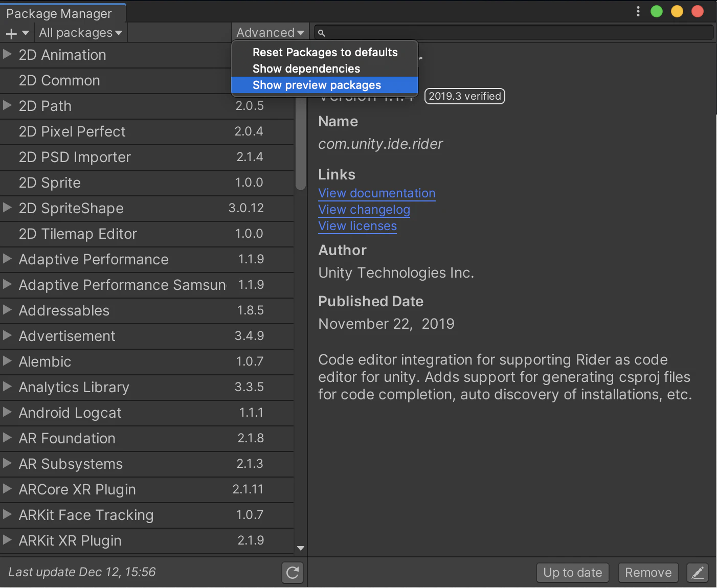Viewport: 717px width, 588px height.
Task: Click the green window control button
Action: click(657, 11)
